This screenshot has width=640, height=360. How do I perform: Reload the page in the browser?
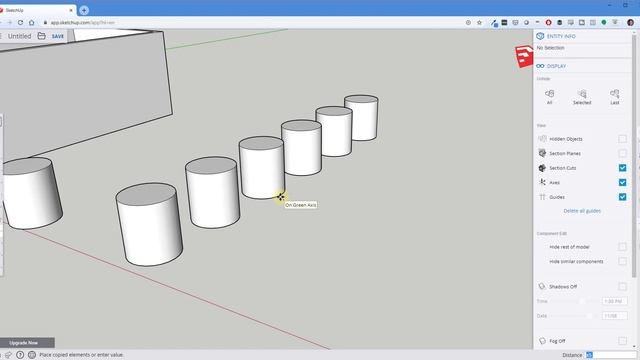coord(20,22)
